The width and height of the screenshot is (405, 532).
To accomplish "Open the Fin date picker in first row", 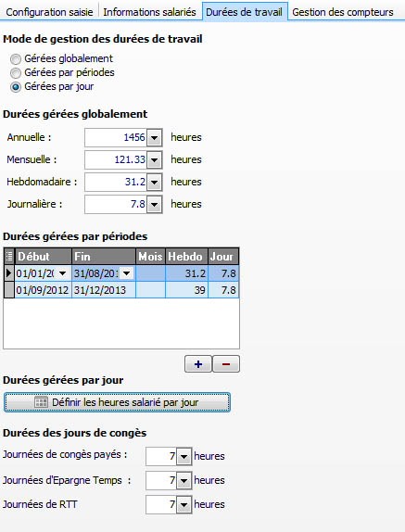I will click(x=127, y=273).
